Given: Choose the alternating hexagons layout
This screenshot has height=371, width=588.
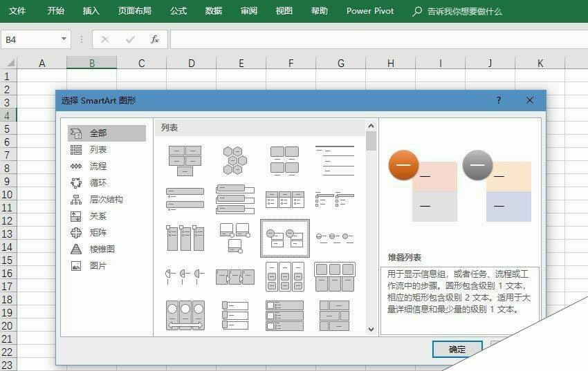Looking at the screenshot, I should tap(235, 160).
